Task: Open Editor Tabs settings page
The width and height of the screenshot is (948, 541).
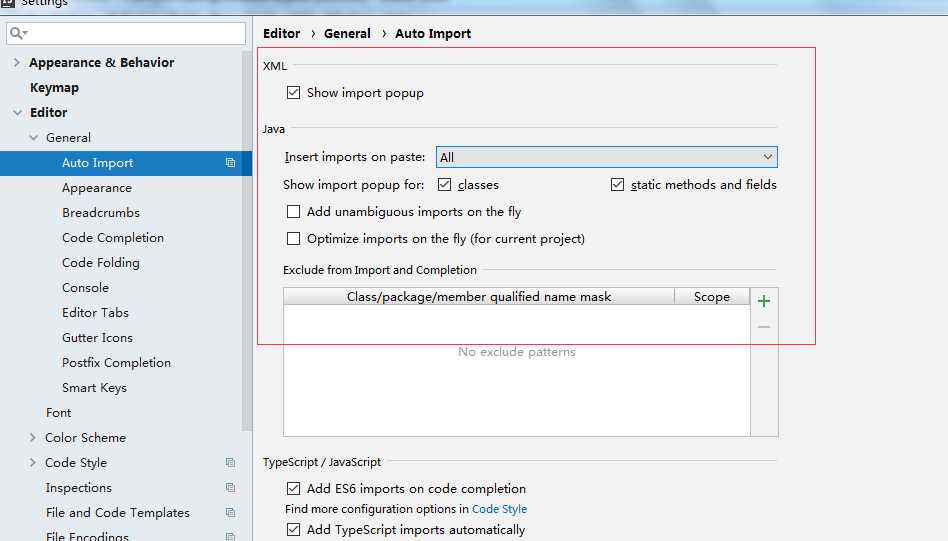Action: [96, 313]
